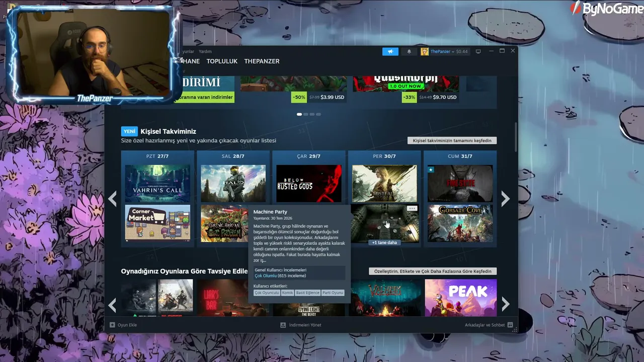Click the -50% $3.99 USD price tag
The image size is (644, 362).
(x=318, y=97)
